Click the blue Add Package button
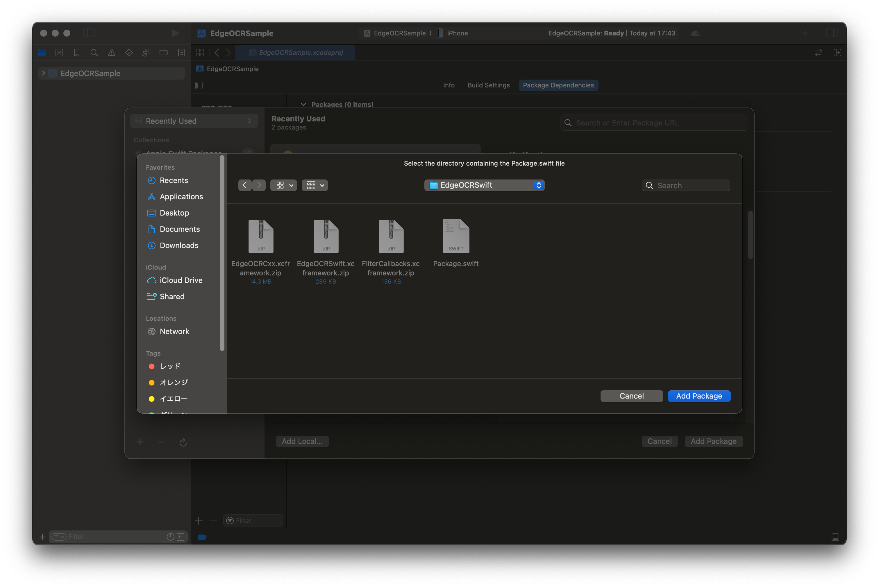Image resolution: width=879 pixels, height=588 pixels. tap(699, 396)
